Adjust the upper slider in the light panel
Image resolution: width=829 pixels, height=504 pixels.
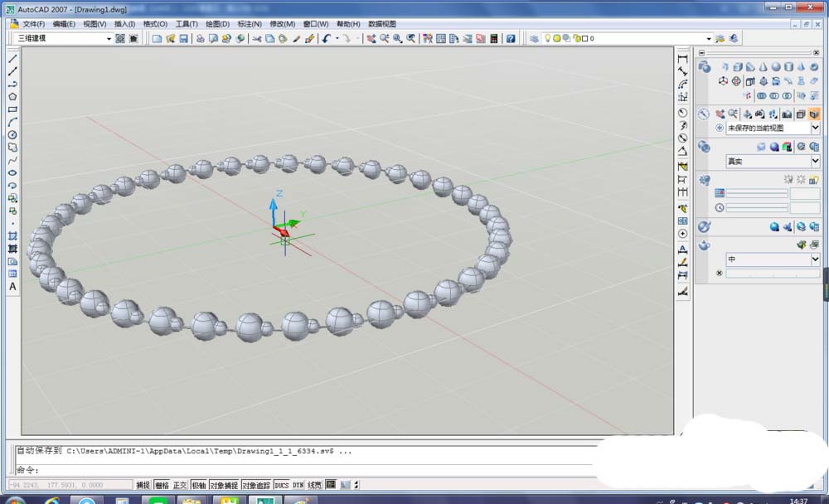coord(756,193)
